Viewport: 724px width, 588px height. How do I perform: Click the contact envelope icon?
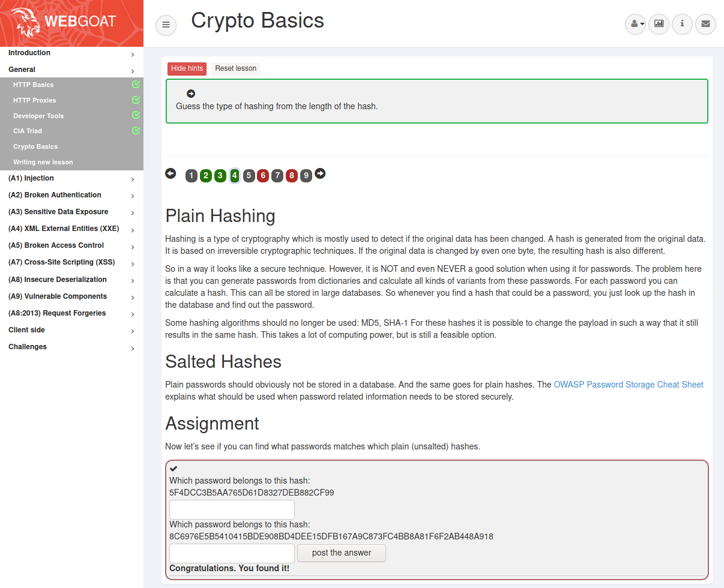(x=705, y=24)
